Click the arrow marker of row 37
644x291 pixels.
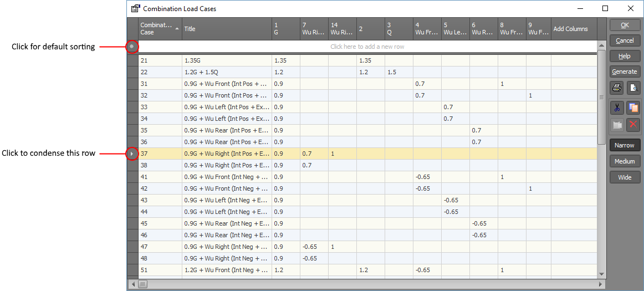click(x=132, y=154)
